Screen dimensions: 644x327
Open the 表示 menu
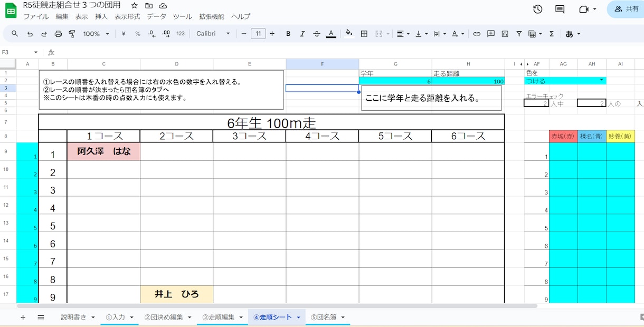(82, 17)
